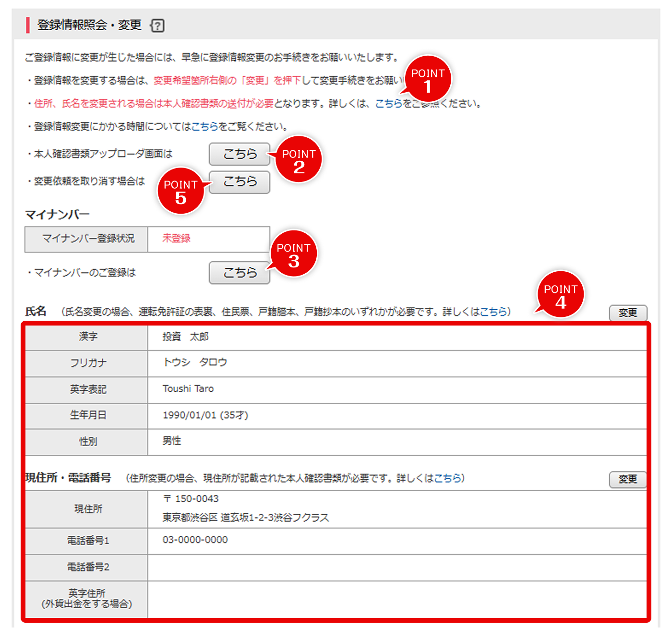Image resolution: width=672 pixels, height=628 pixels.
Task: Click こちら link in the address change note
Action: click(x=447, y=478)
